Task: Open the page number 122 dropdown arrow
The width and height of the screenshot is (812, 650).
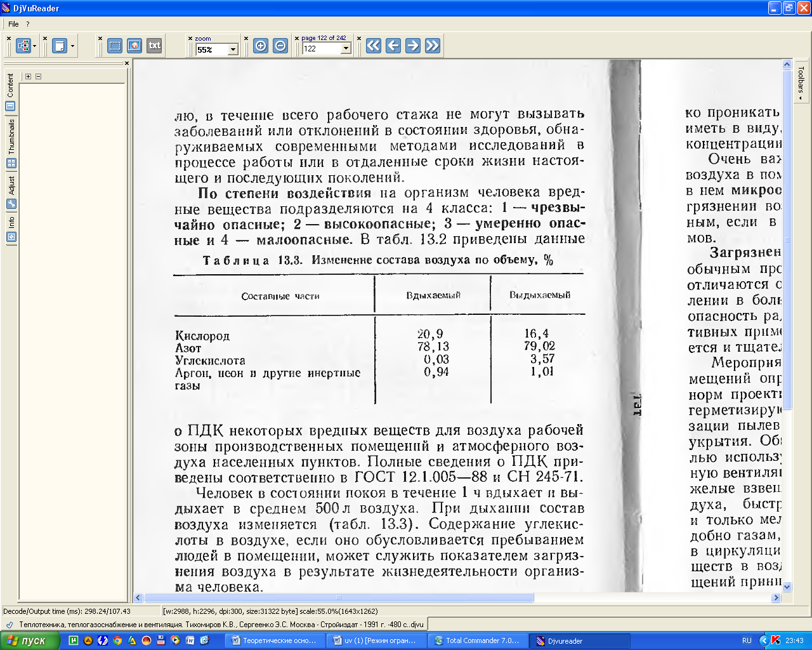Action: pyautogui.click(x=346, y=49)
